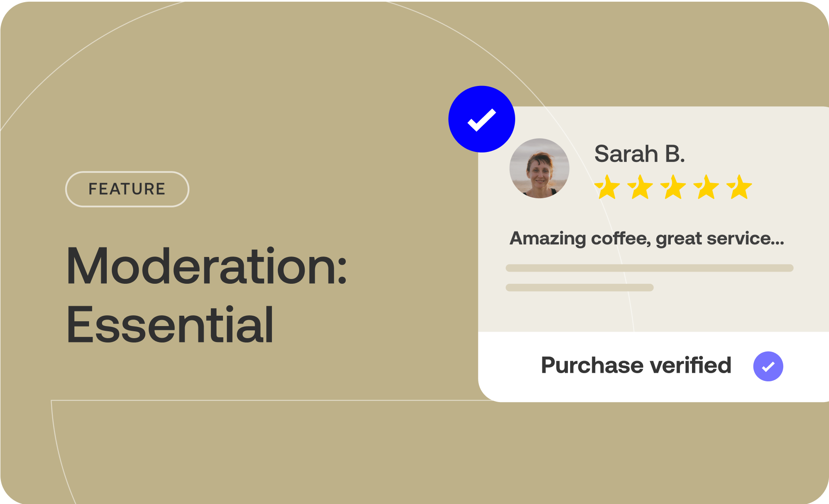829x504 pixels.
Task: Click the purple verified checkmark icon
Action: (x=768, y=366)
